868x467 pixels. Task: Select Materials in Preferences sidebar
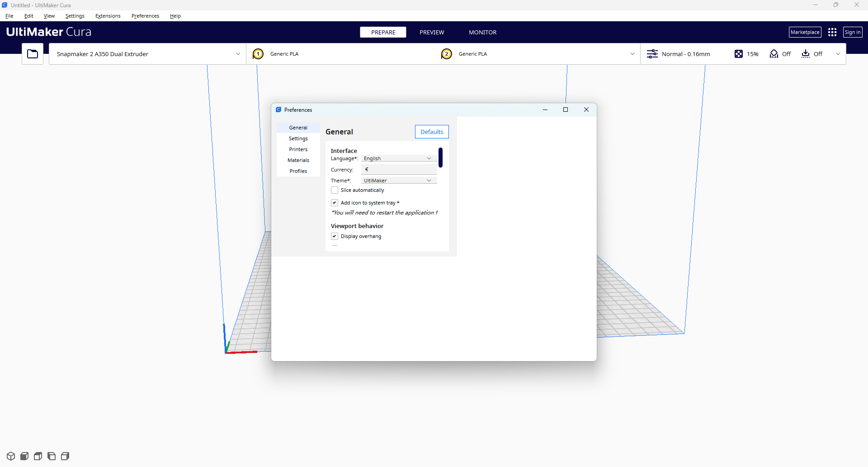[298, 160]
